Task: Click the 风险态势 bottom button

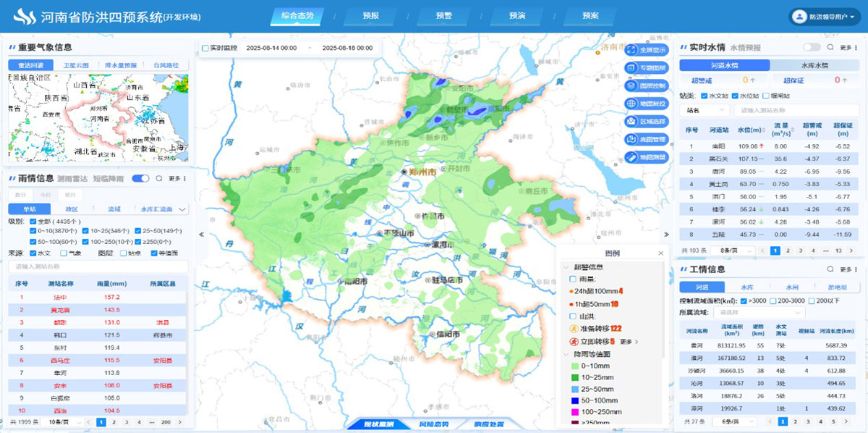Action: [433, 424]
